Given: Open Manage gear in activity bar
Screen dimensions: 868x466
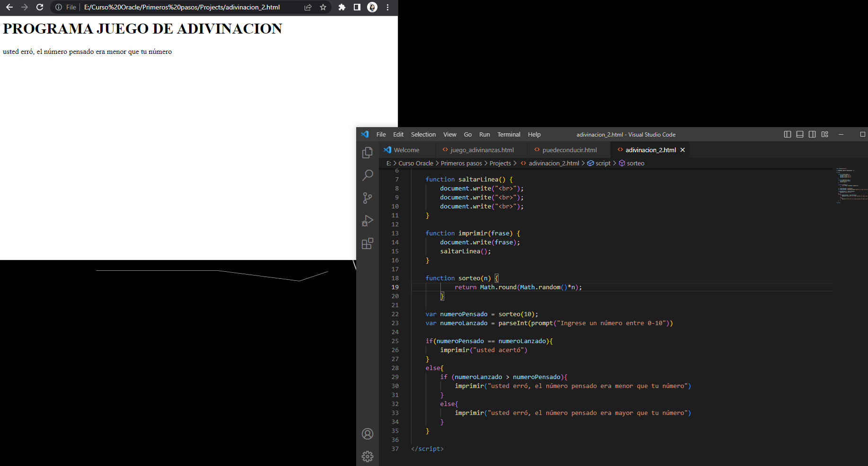Looking at the screenshot, I should 368,457.
